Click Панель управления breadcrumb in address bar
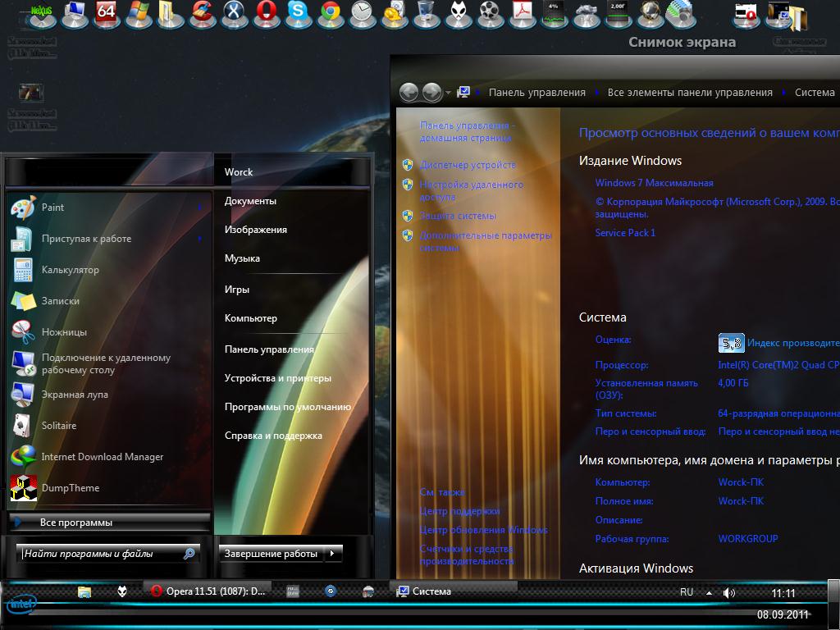The height and width of the screenshot is (630, 840). [x=536, y=92]
